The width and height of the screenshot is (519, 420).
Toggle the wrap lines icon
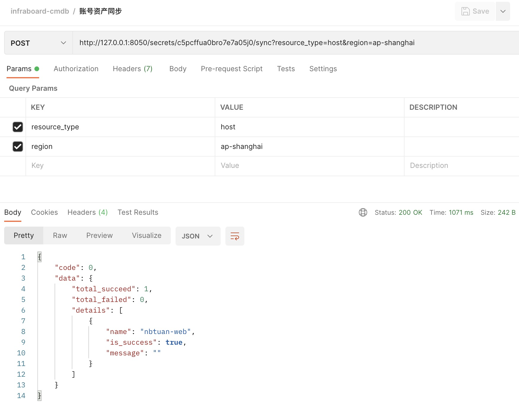click(235, 236)
